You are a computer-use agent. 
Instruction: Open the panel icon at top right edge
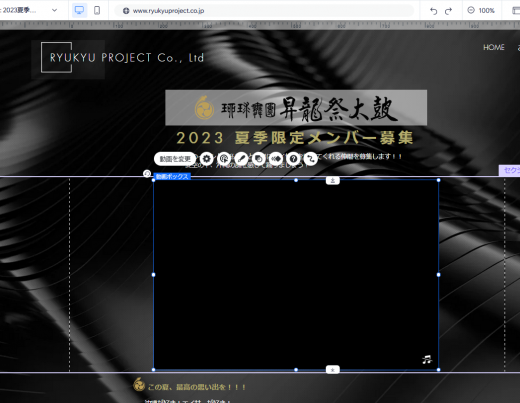pos(516,10)
